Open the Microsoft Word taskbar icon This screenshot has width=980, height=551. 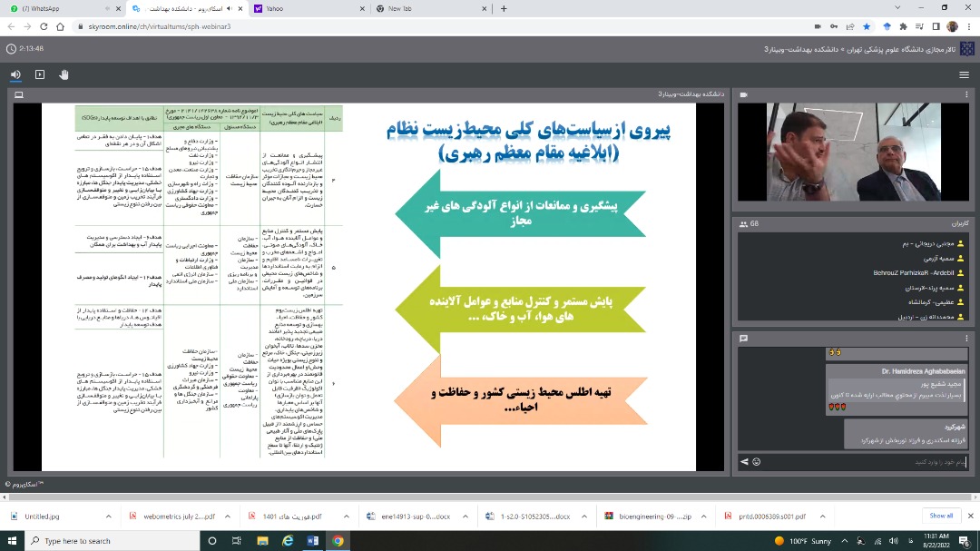click(313, 541)
